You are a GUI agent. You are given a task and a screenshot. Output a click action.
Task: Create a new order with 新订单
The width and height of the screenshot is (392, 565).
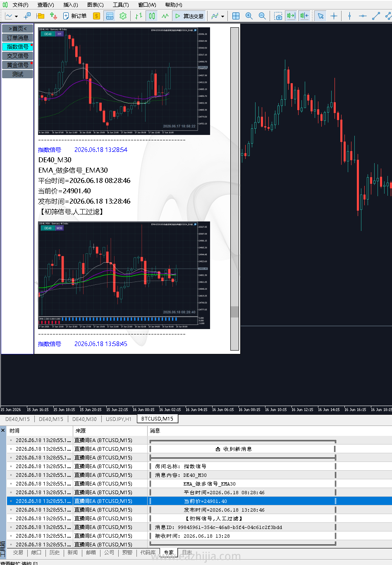pos(75,16)
